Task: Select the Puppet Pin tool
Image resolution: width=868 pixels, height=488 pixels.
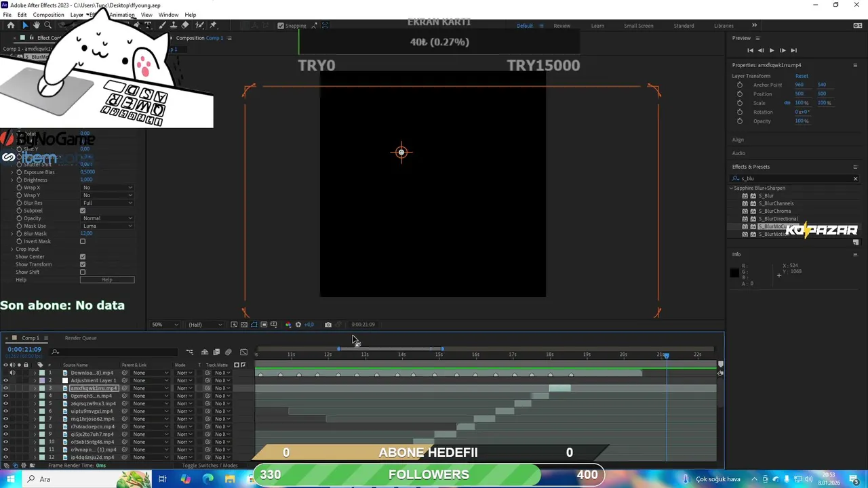Action: [x=213, y=25]
